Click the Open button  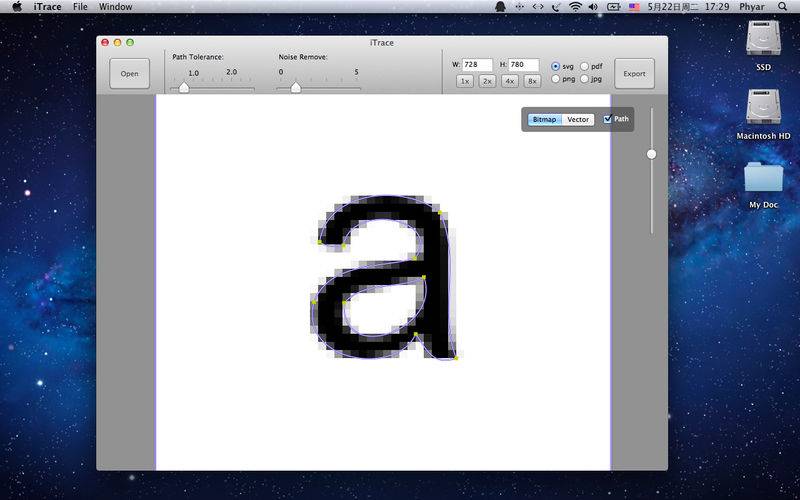pos(130,73)
